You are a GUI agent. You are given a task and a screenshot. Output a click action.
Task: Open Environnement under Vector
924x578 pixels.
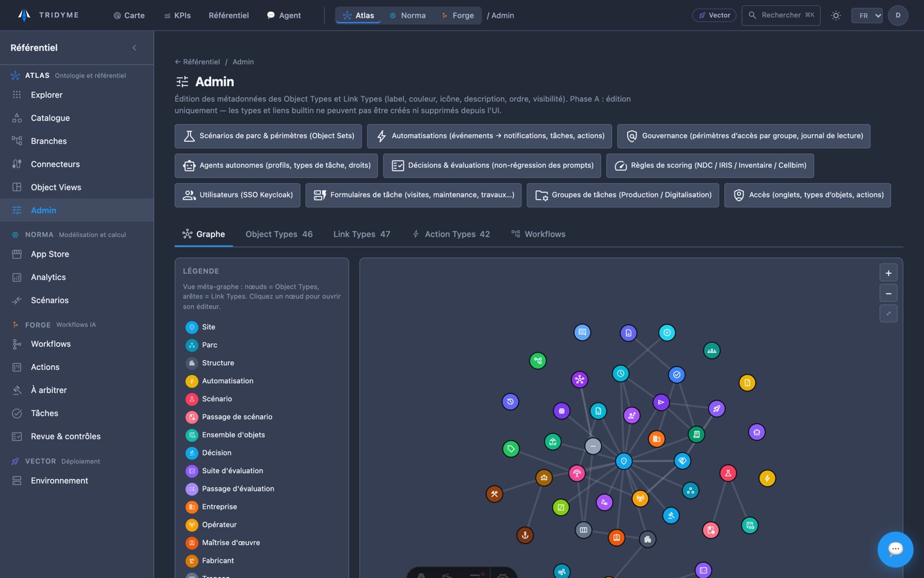pos(77,480)
